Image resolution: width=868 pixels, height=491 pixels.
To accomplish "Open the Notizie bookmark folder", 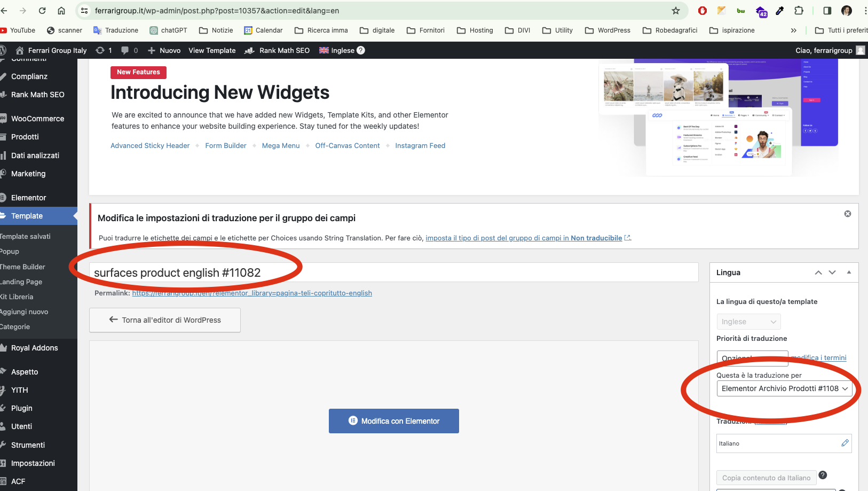I will [216, 30].
